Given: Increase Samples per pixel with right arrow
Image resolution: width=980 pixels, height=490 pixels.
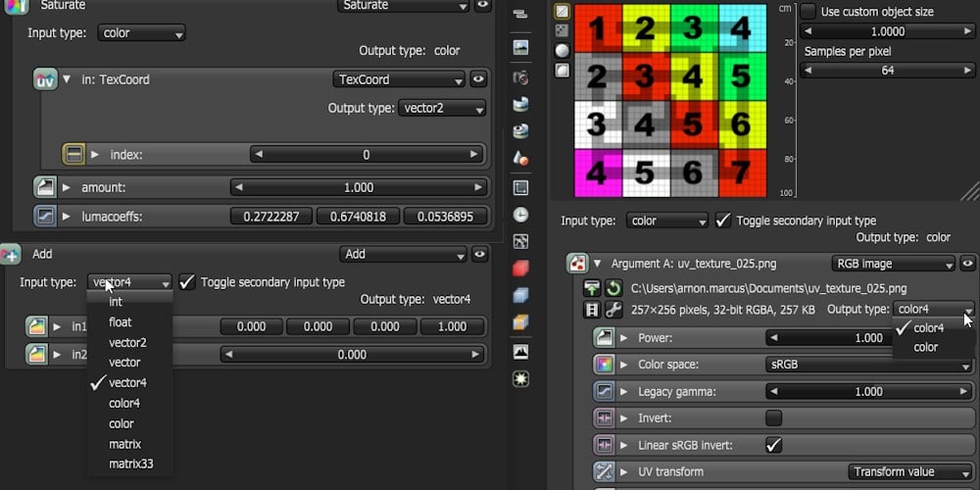Looking at the screenshot, I should point(967,71).
